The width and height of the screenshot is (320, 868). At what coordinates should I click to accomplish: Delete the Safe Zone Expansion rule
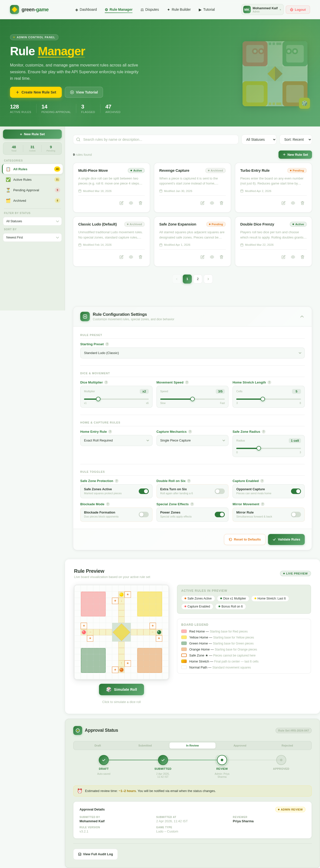point(221,257)
